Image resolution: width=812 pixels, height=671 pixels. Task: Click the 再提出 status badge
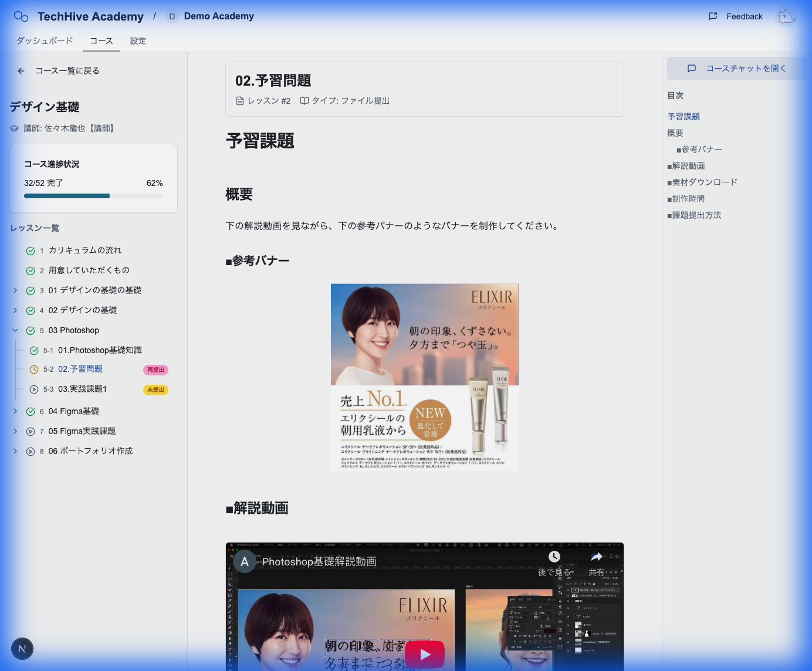155,370
